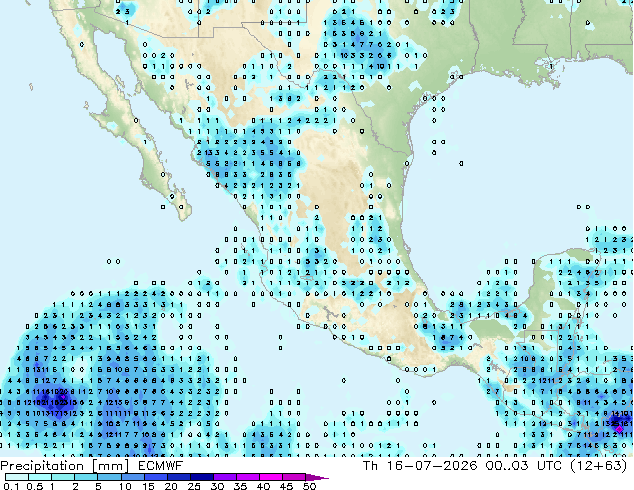
Task: Click the "ECMWF" model label
Action: coord(161,466)
